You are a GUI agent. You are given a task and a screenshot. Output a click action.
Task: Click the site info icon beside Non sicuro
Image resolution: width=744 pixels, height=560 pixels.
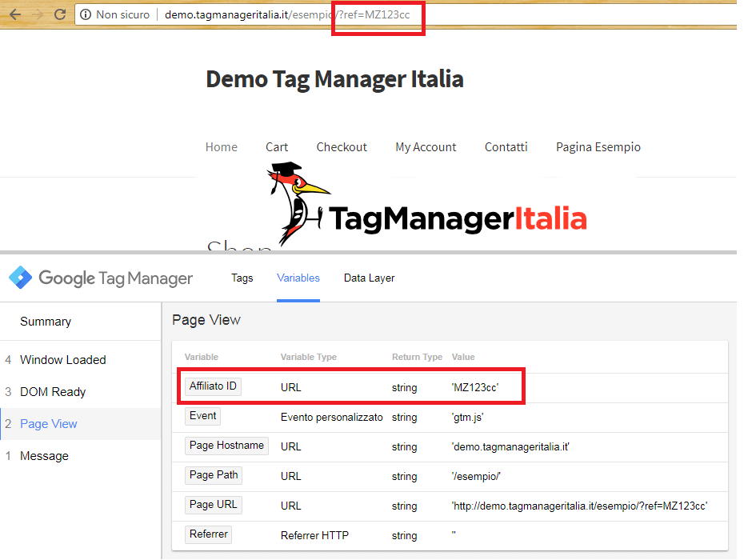pos(86,14)
